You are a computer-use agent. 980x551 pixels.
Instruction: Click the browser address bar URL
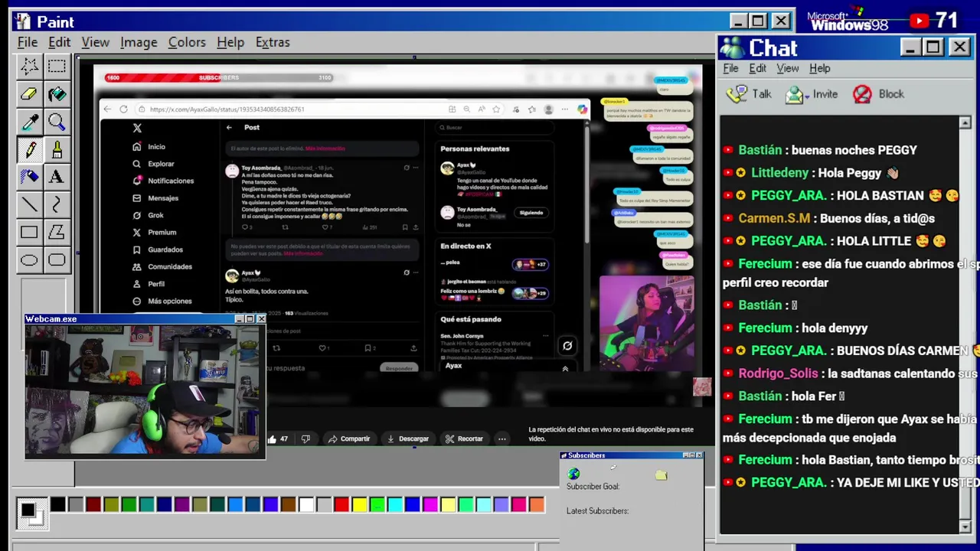(x=227, y=109)
